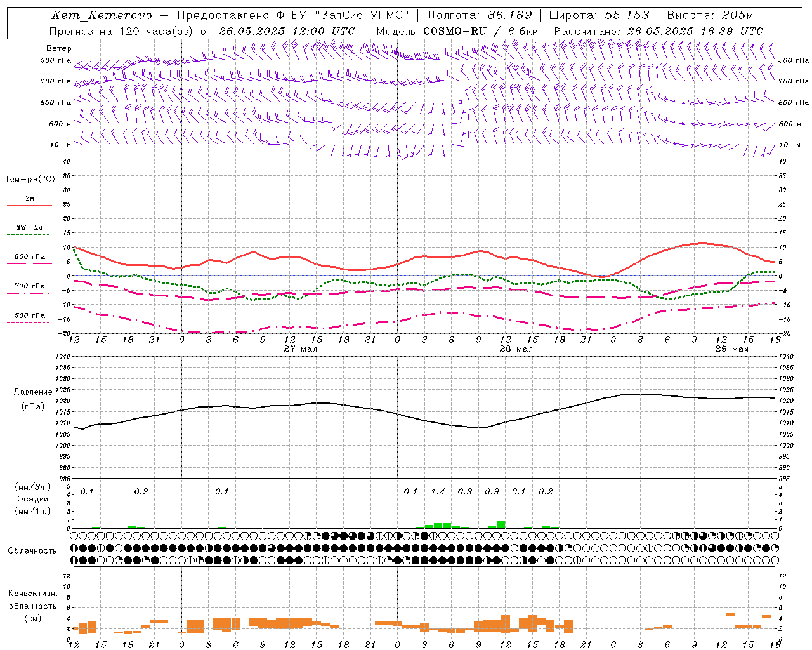Click the Тем-ра(°C) panel label
Viewport: 812px width, 650px height.
click(x=30, y=179)
